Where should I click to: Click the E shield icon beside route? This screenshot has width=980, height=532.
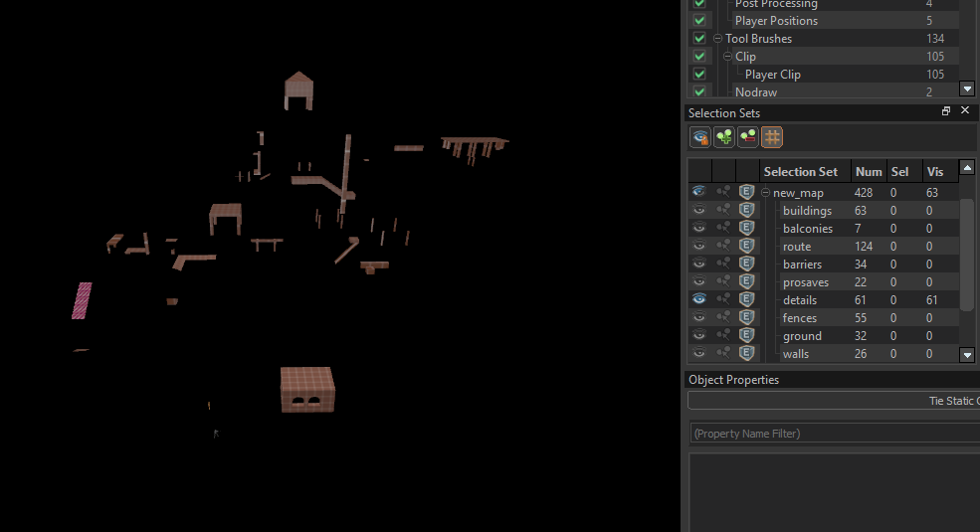coord(747,246)
